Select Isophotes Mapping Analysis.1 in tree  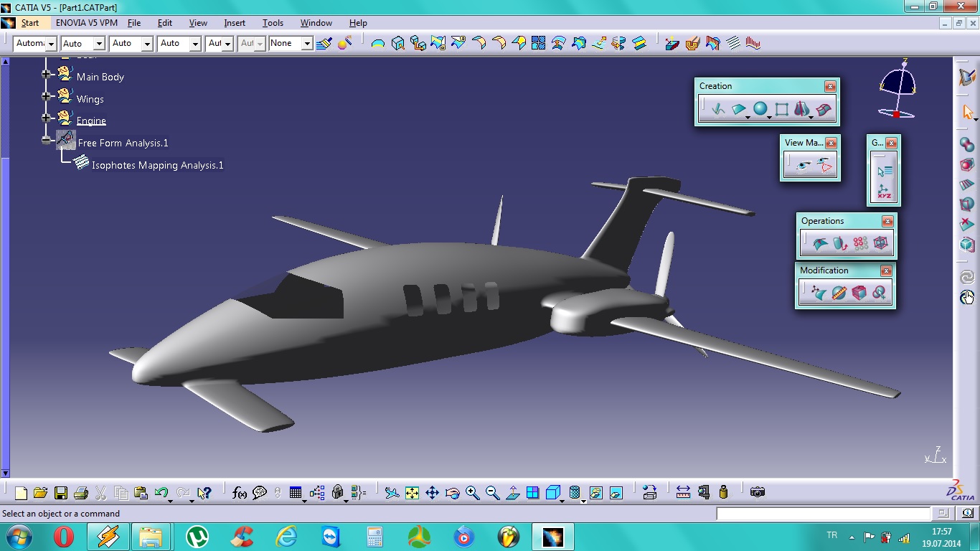point(158,165)
